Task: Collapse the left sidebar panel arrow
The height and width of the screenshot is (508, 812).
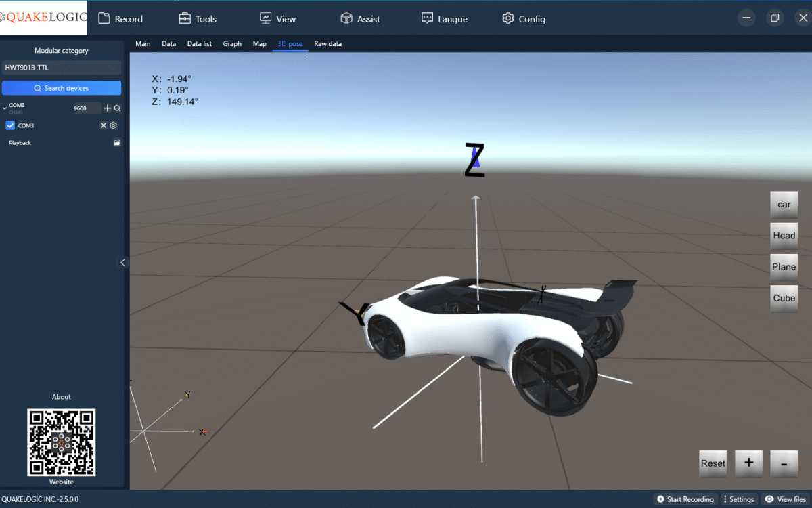Action: tap(122, 263)
